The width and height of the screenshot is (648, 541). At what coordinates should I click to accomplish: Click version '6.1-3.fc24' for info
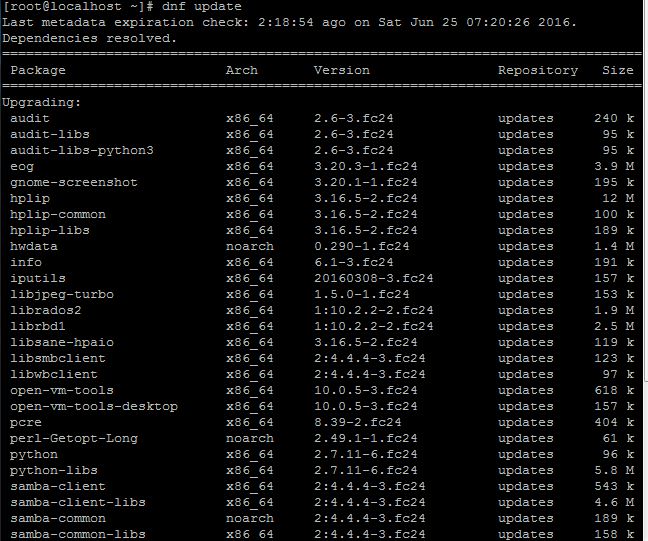(x=354, y=262)
